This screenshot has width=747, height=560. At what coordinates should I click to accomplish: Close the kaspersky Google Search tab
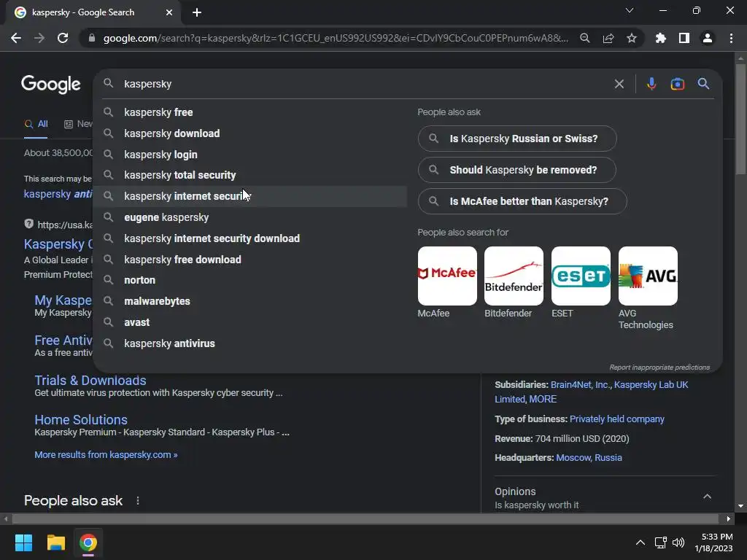click(169, 12)
